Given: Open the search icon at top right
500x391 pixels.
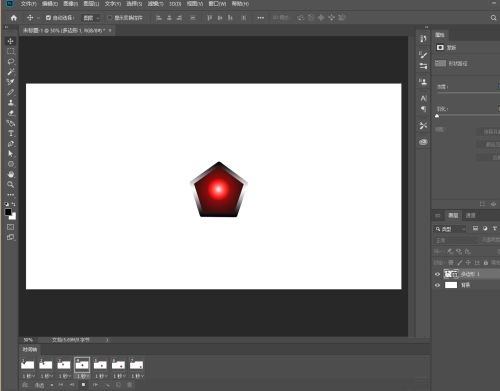Looking at the screenshot, I should point(493,18).
